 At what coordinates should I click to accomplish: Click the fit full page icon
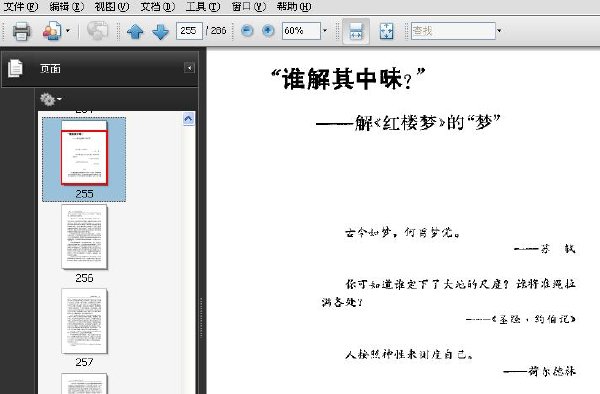pos(386,31)
